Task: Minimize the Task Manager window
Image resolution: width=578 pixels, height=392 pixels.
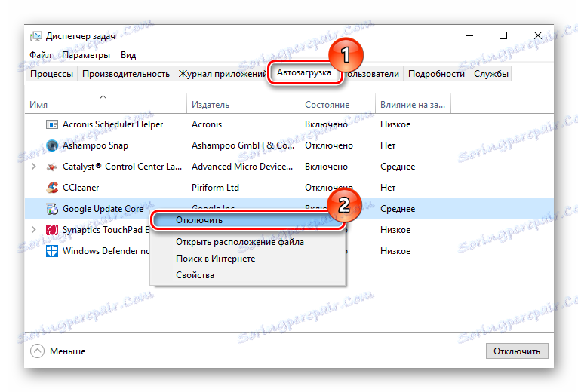Action: [x=469, y=35]
